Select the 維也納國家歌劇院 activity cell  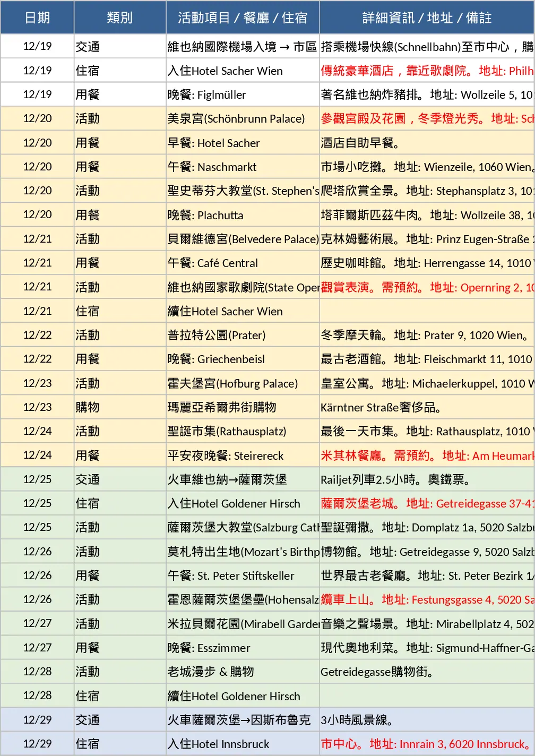point(243,287)
